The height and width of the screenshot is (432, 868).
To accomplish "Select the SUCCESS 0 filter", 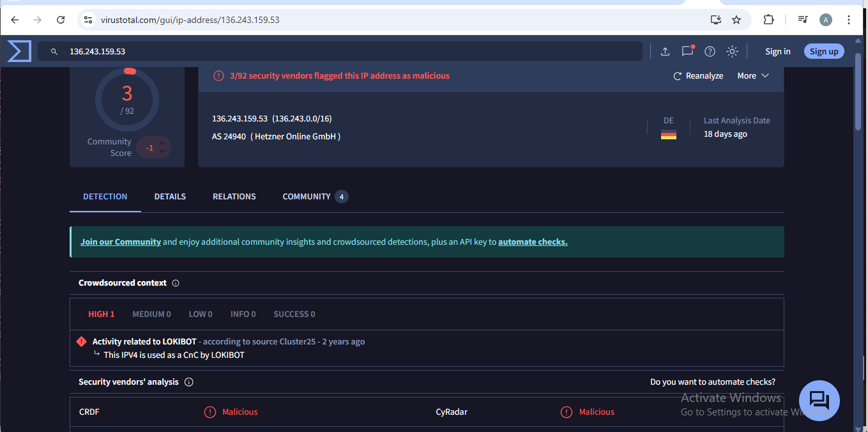I will 294,314.
